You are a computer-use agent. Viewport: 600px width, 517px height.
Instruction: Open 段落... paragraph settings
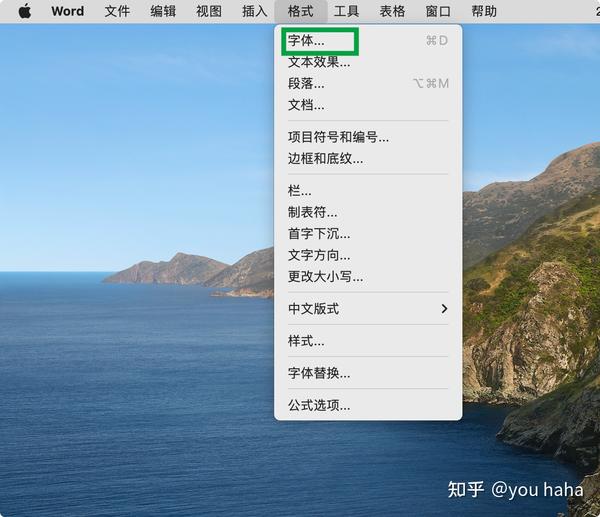pos(368,83)
